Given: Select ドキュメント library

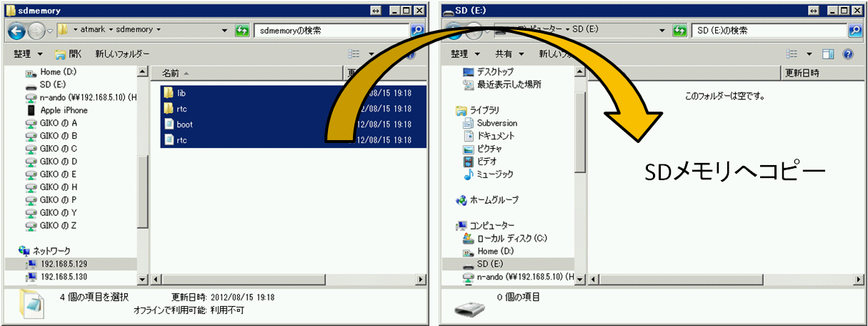Looking at the screenshot, I should [x=489, y=136].
